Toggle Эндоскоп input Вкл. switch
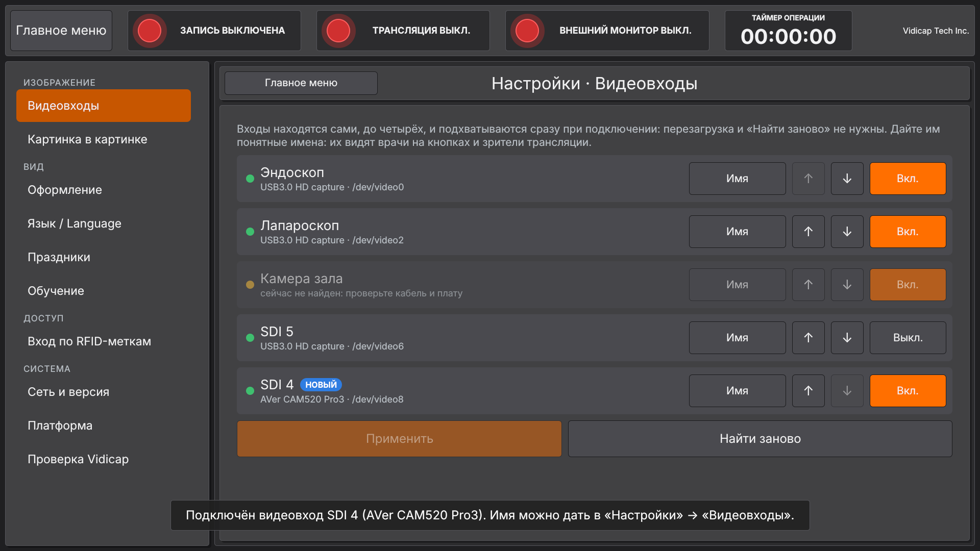The image size is (980, 551). [x=908, y=179]
